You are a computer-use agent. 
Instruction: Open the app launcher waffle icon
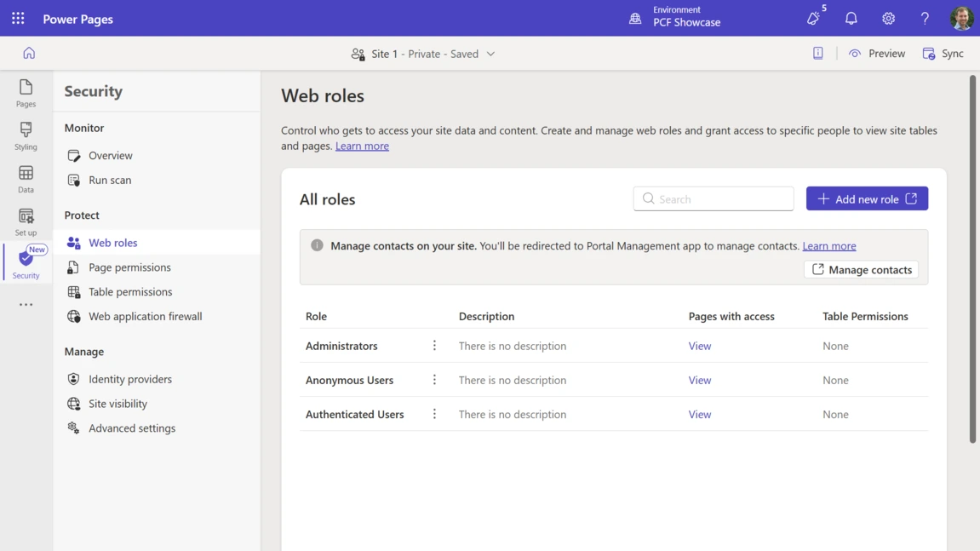[18, 18]
